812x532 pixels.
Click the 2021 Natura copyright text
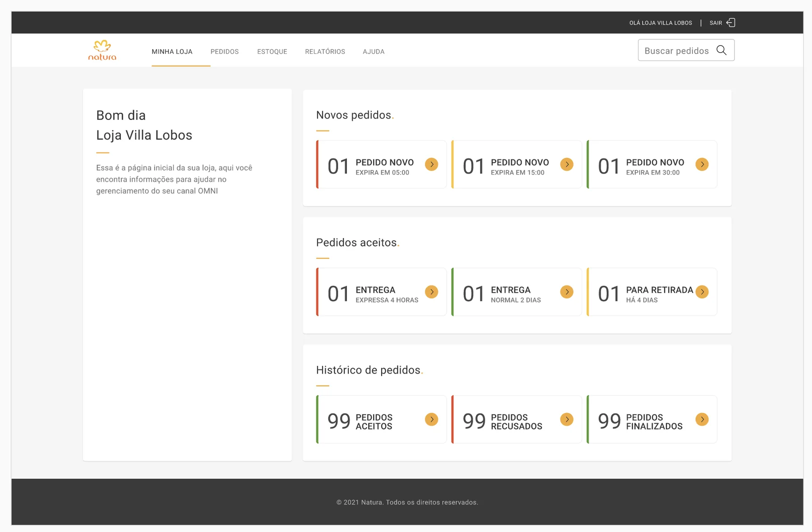click(x=407, y=502)
